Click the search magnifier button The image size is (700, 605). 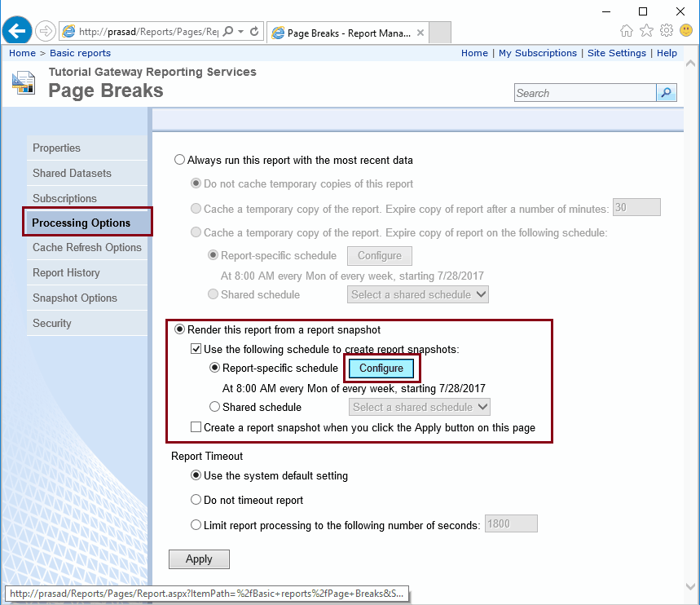(666, 92)
